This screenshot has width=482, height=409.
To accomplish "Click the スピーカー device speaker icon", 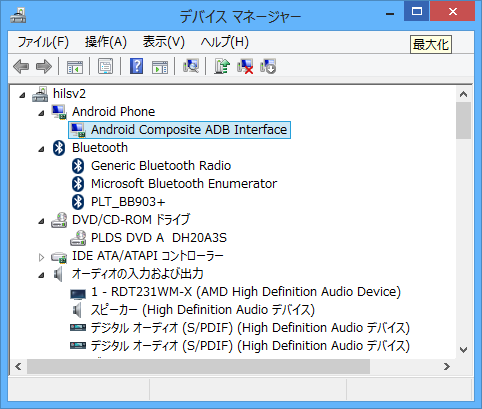I will 77,310.
